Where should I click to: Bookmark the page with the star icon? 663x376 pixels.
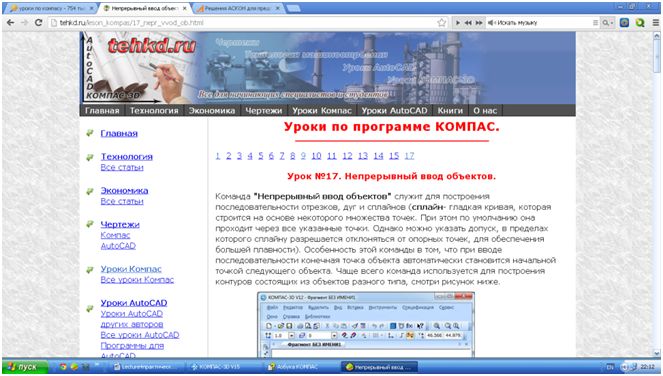coord(441,23)
